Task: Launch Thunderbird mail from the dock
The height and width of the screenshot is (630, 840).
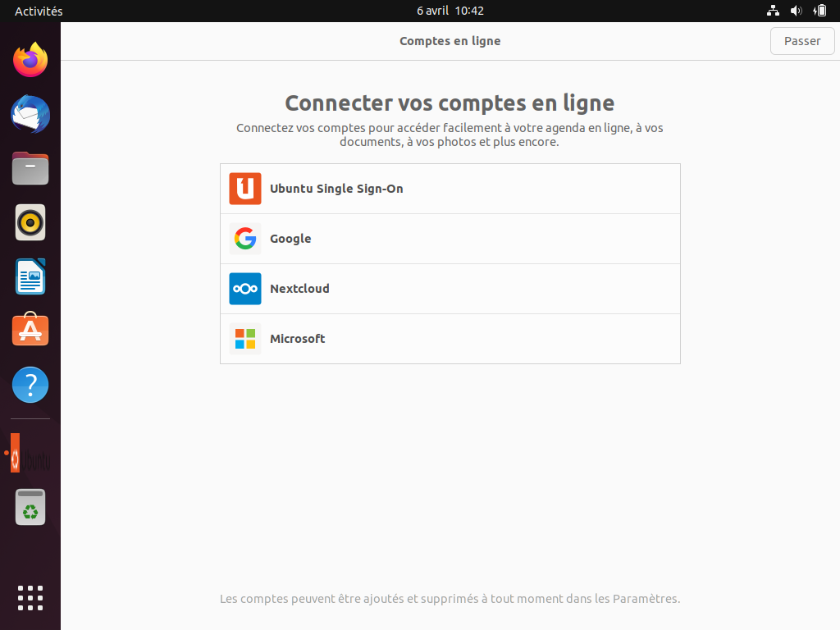Action: click(30, 114)
